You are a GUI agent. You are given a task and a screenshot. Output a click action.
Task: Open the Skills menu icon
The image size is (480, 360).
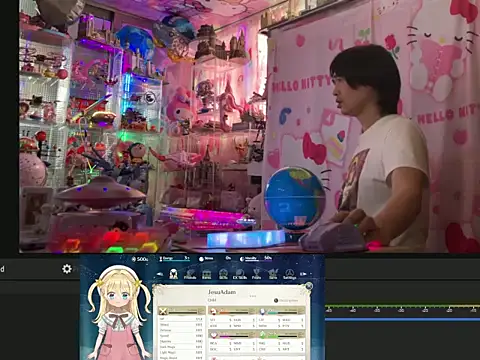pos(223,274)
